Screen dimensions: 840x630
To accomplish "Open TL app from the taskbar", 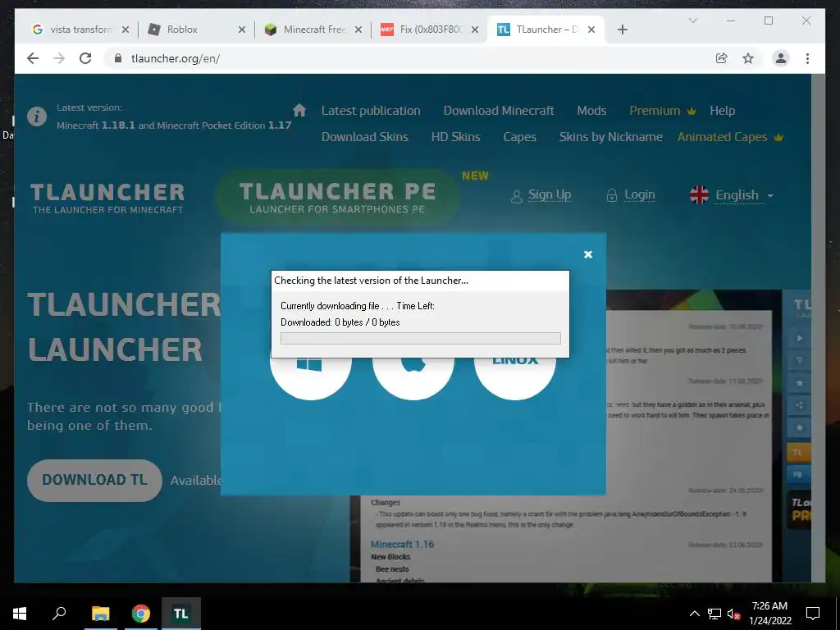I will 181,614.
